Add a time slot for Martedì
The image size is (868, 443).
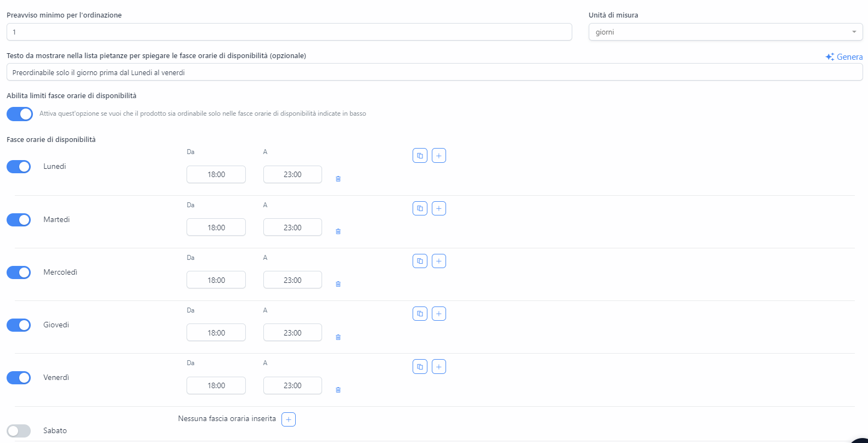coord(439,208)
